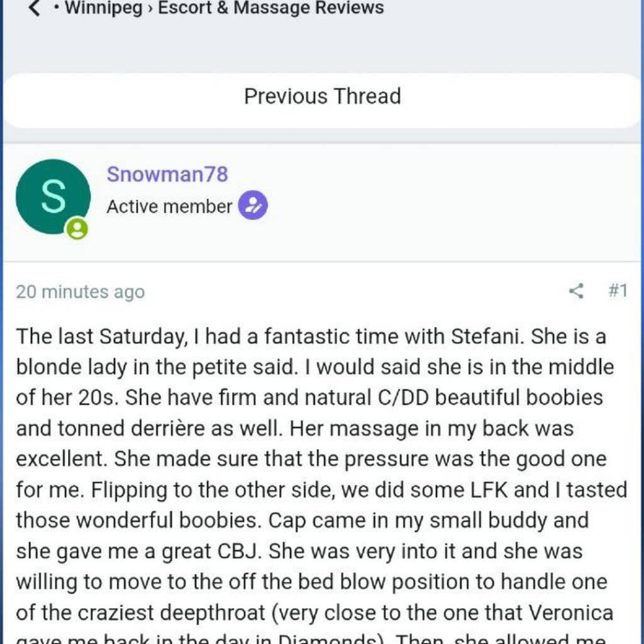Click the Active member label
The height and width of the screenshot is (644, 644).
click(169, 206)
